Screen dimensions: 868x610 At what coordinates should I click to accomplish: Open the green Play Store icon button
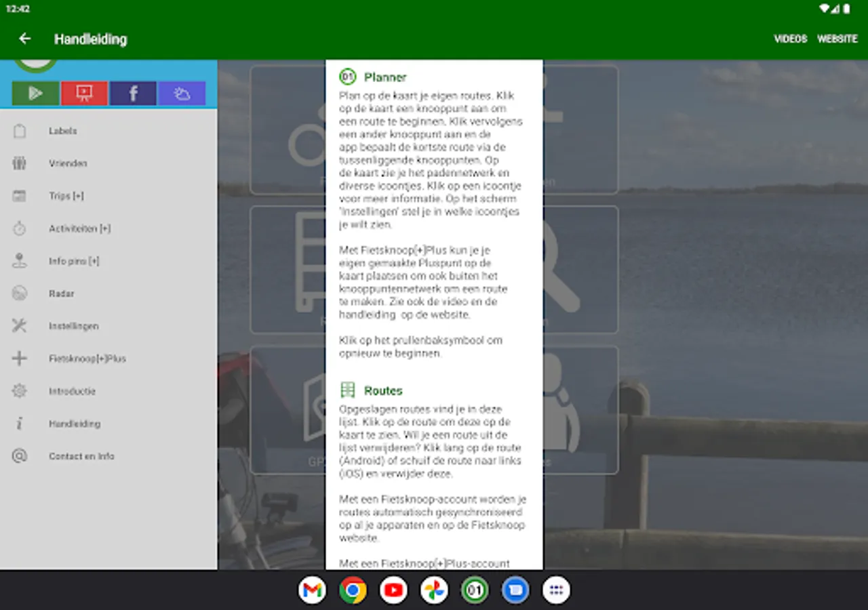pos(35,94)
